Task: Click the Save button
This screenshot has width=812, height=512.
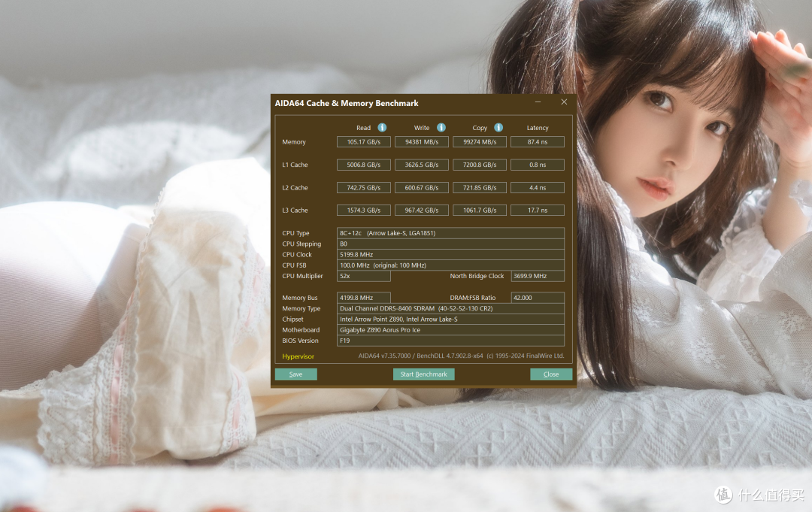Action: click(295, 374)
